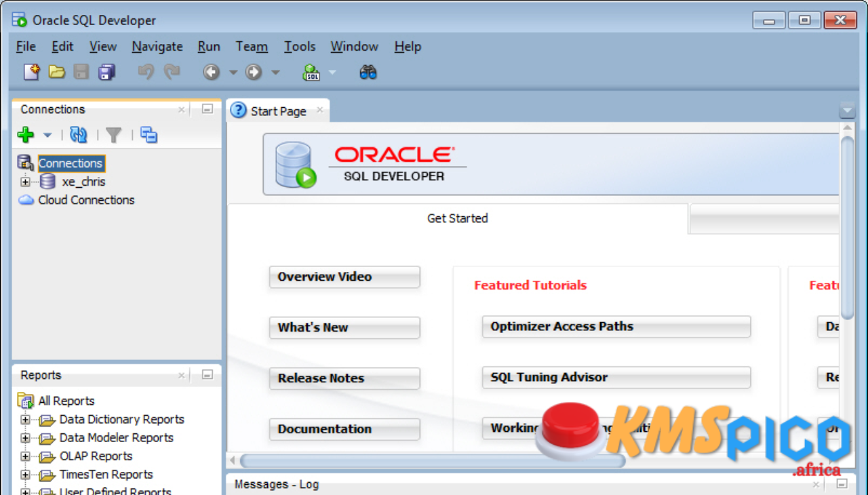The width and height of the screenshot is (868, 495).
Task: Open document tab list dropdown
Action: [847, 111]
